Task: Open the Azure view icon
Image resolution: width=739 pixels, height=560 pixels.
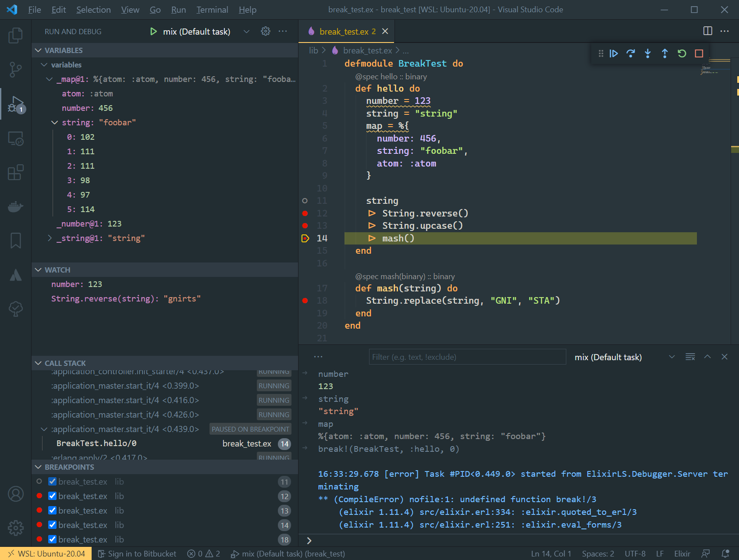Action: tap(16, 275)
